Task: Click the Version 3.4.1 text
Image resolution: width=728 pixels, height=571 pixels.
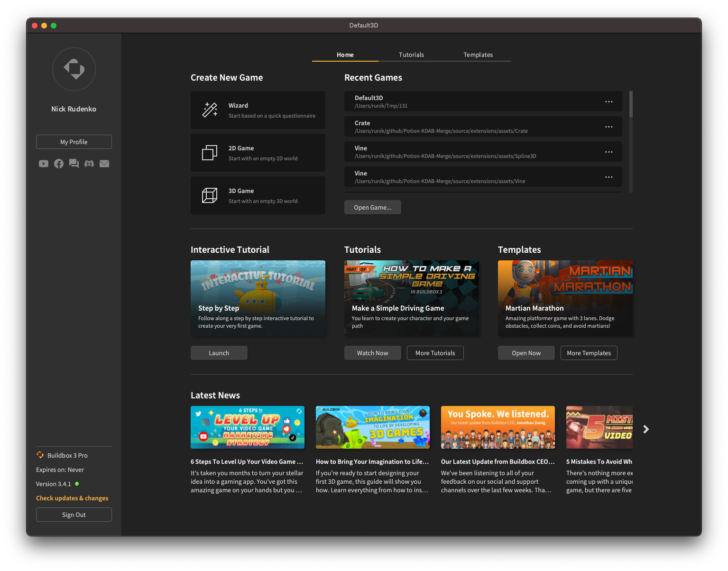Action: (54, 484)
